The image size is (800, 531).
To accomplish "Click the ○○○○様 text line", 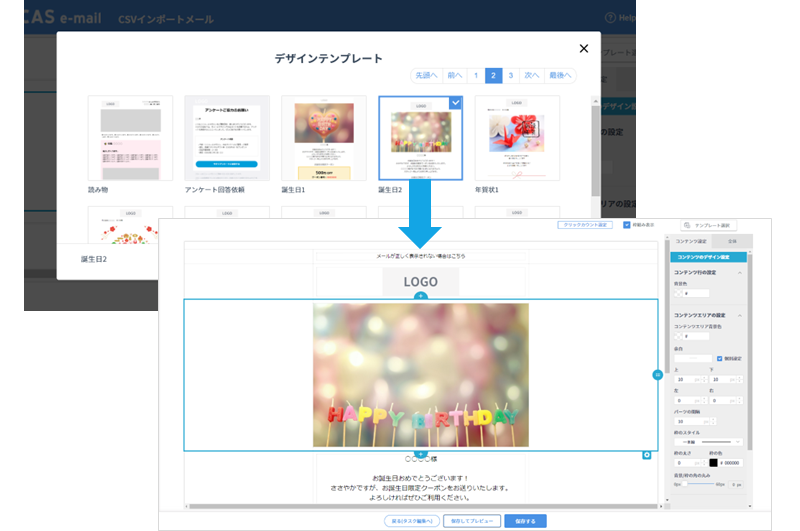I will [420, 459].
